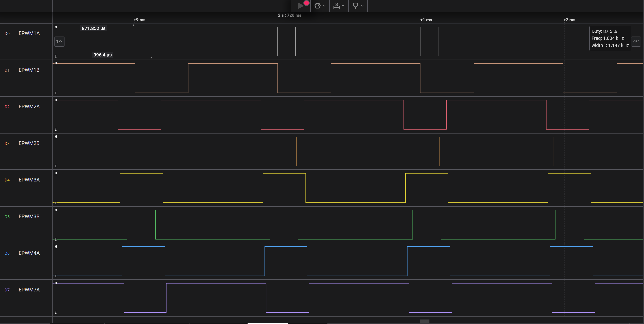Add a timing measurement marker pair
This screenshot has width=644, height=324.
[336, 6]
